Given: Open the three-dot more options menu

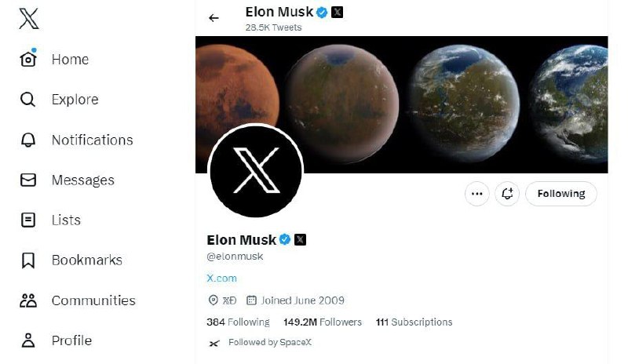Looking at the screenshot, I should (x=476, y=194).
